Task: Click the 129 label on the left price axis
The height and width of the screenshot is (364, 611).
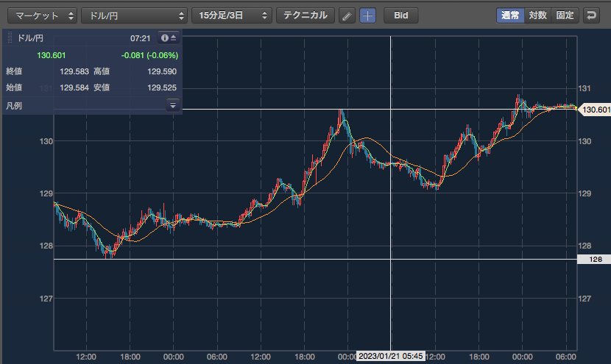Action: 46,193
